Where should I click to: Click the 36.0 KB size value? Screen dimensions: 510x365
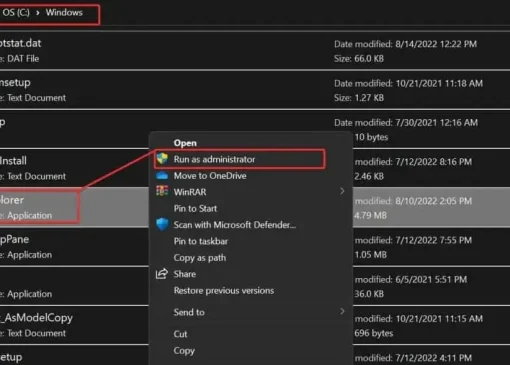(x=369, y=294)
